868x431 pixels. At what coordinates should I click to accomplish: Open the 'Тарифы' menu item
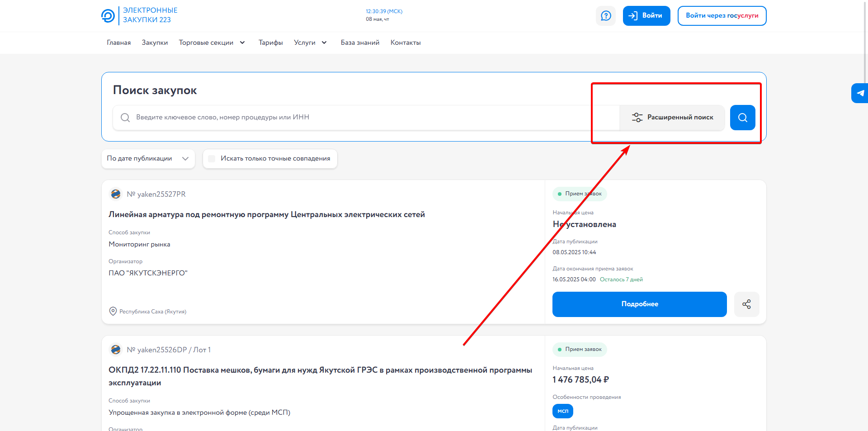tap(271, 43)
